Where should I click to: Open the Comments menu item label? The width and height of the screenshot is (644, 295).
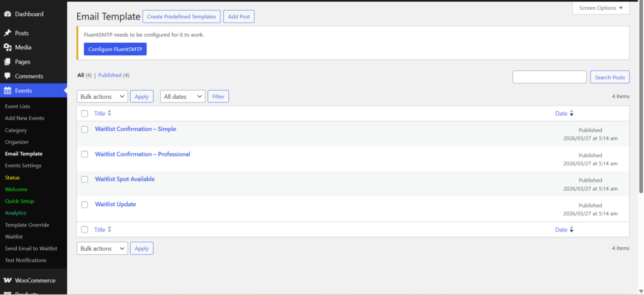coord(29,76)
